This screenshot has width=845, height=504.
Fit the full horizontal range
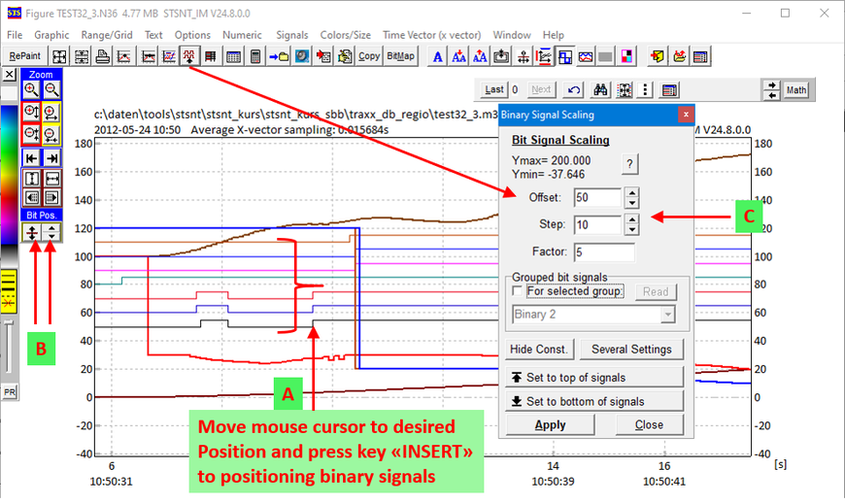[x=52, y=178]
